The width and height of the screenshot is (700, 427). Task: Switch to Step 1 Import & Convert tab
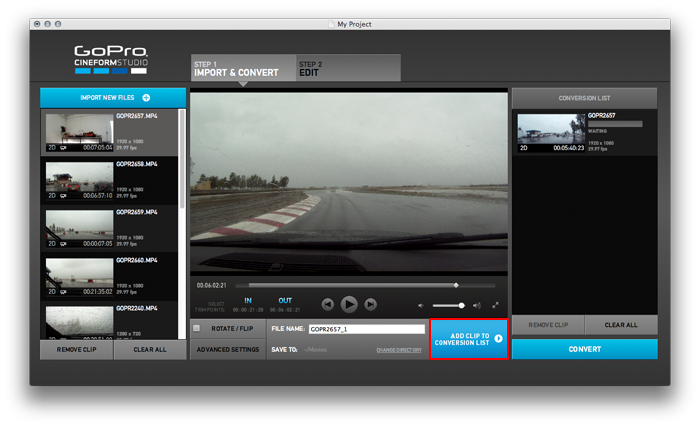[243, 68]
